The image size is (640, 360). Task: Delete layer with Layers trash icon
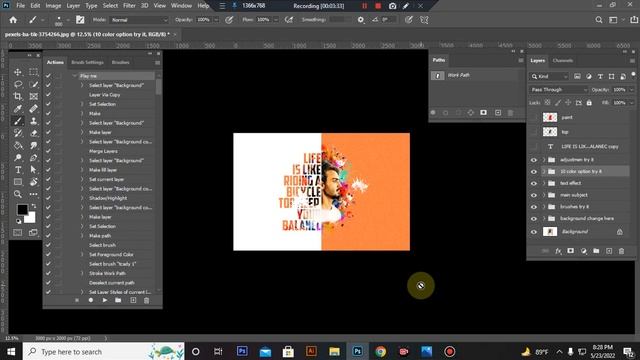click(x=622, y=251)
